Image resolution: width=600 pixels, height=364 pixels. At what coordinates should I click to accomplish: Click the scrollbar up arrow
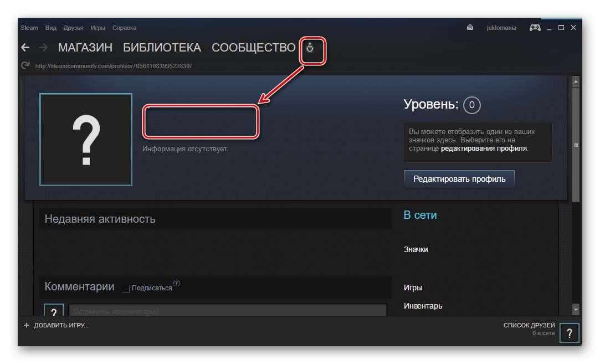(576, 81)
